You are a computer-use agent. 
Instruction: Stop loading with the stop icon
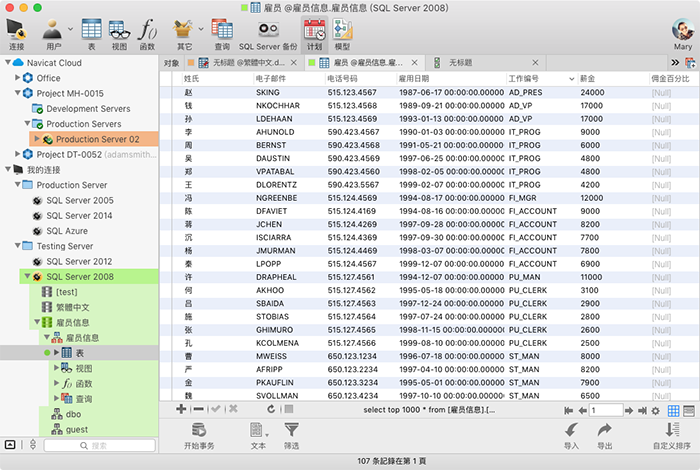coord(289,409)
